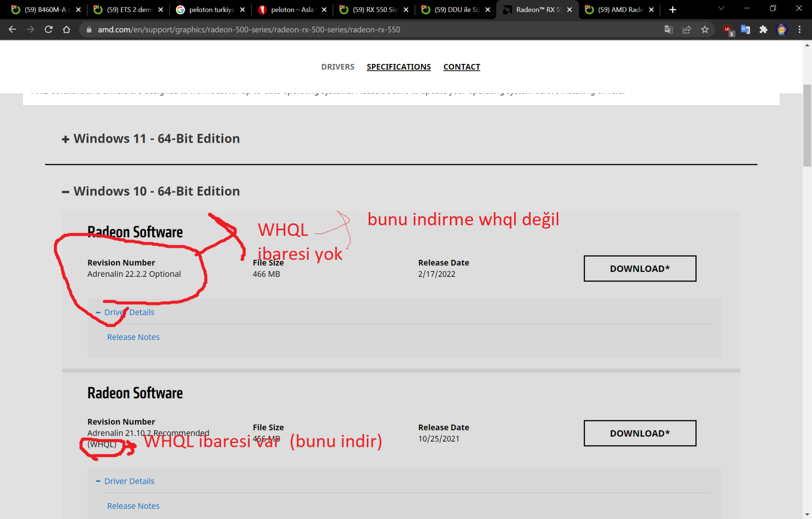The image size is (812, 519).
Task: Select the DRIVERS page section
Action: [338, 67]
